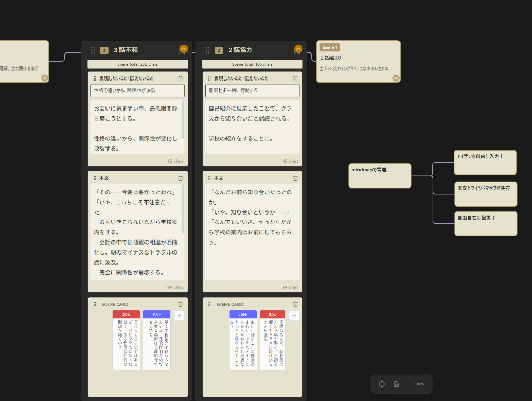
Task: Add a character card in 2話協力 scene card
Action: (294, 315)
